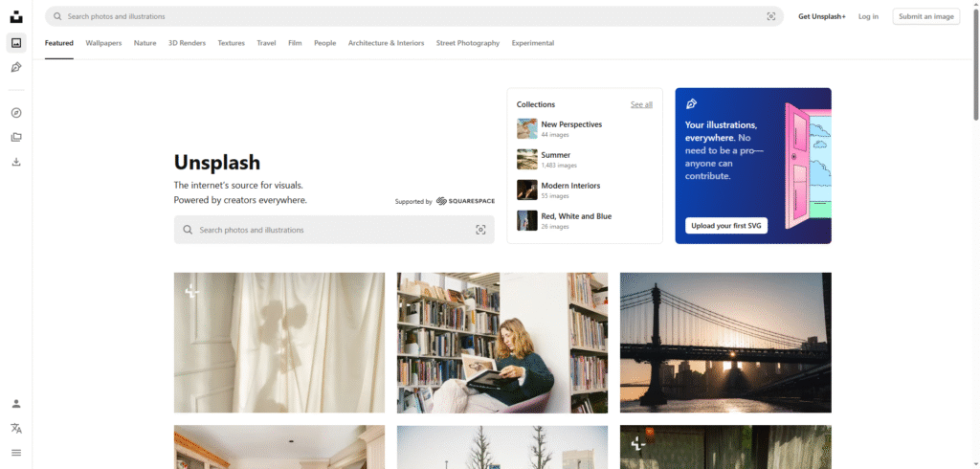Viewport: 980px width, 469px height.
Task: Click the visual search icon in the hero search box
Action: 480,230
